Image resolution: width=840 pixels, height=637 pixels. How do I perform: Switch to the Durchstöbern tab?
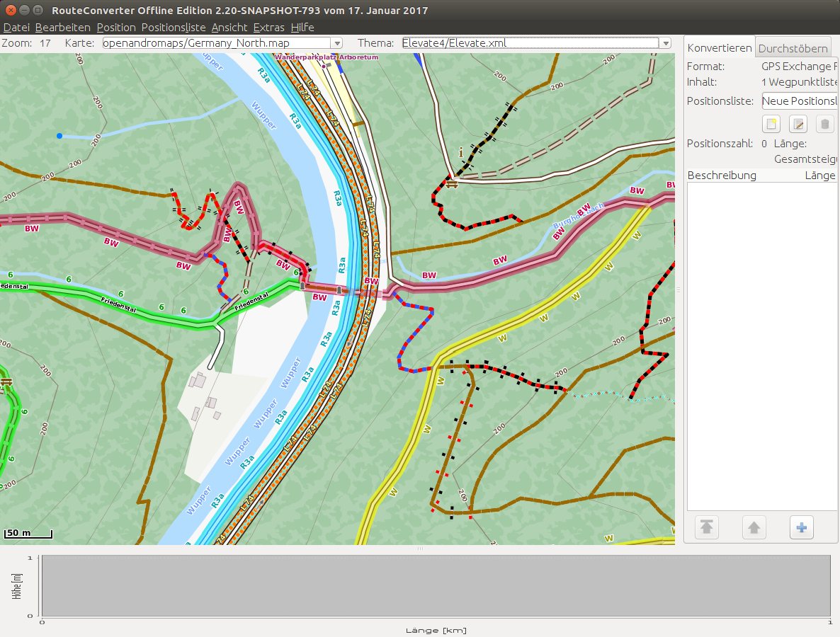click(793, 49)
